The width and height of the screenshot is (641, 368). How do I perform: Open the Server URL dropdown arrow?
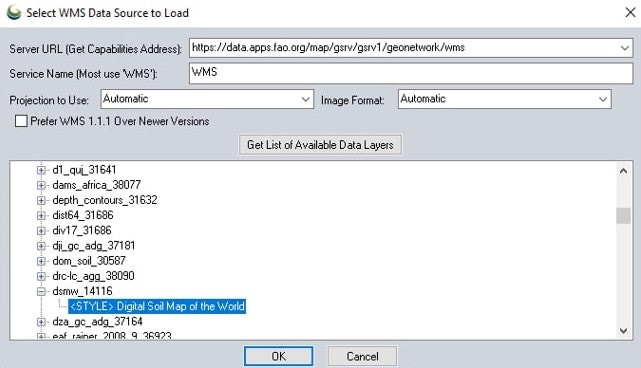coord(624,48)
